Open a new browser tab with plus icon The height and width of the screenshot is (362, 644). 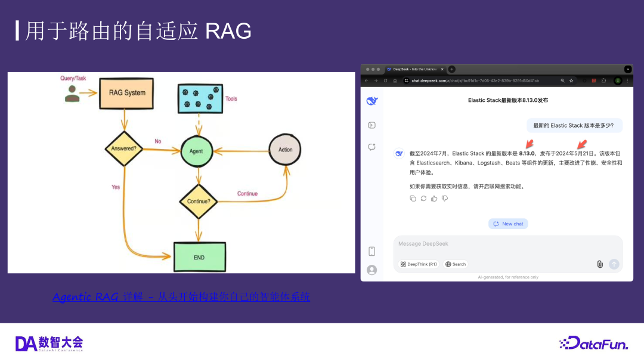click(452, 69)
